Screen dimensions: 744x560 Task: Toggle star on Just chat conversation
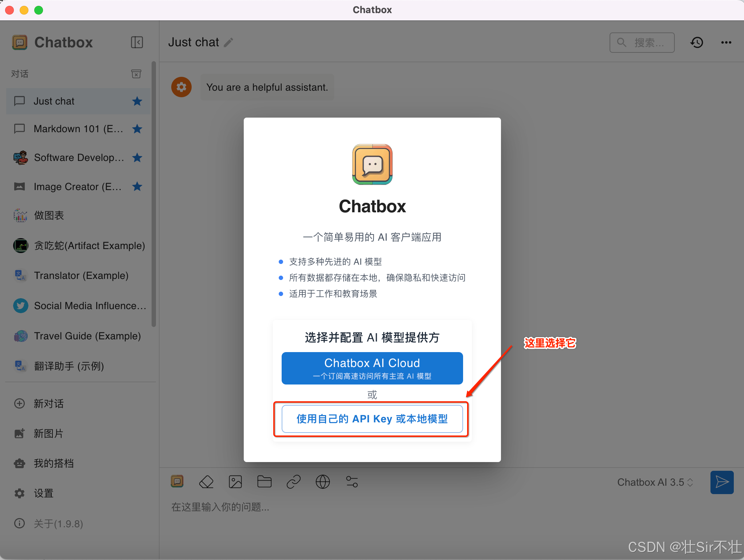point(137,101)
